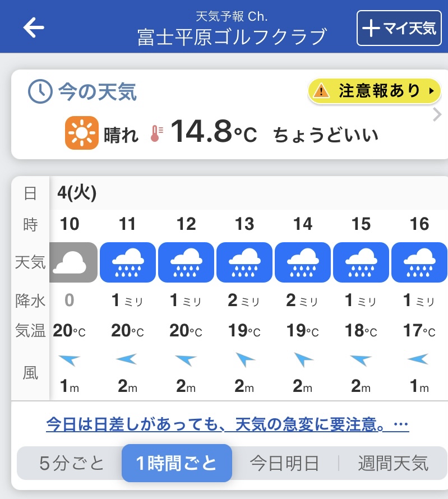Image resolution: width=448 pixels, height=499 pixels.
Task: Open the 注意報あり advisory details
Action: (x=374, y=91)
